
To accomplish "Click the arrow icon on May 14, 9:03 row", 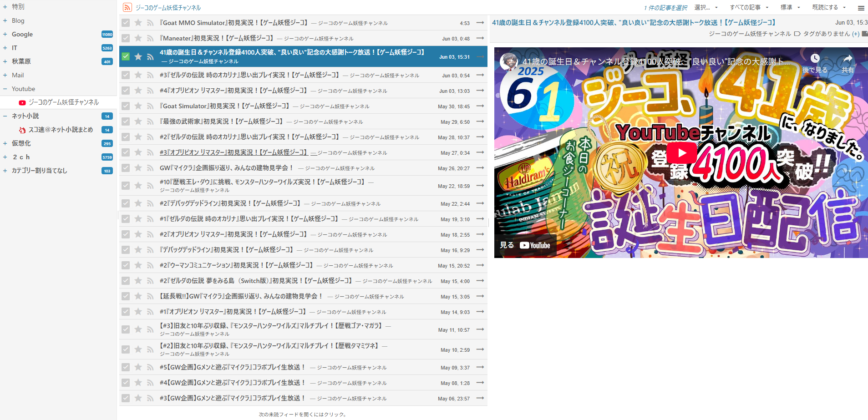I will (480, 312).
